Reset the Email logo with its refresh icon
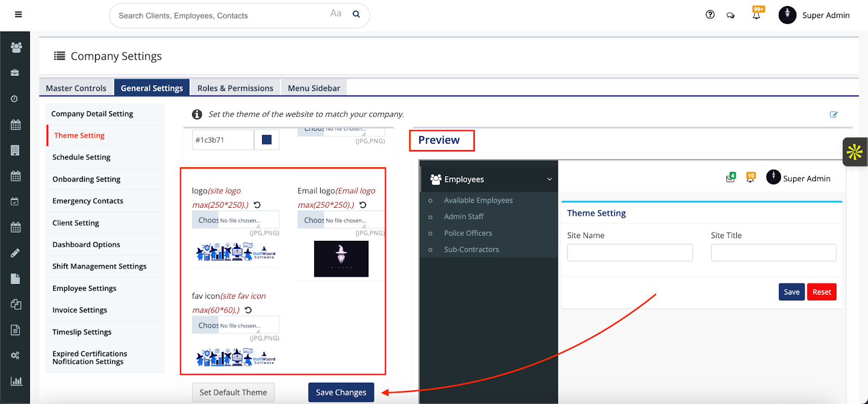The height and width of the screenshot is (404, 868). click(363, 205)
